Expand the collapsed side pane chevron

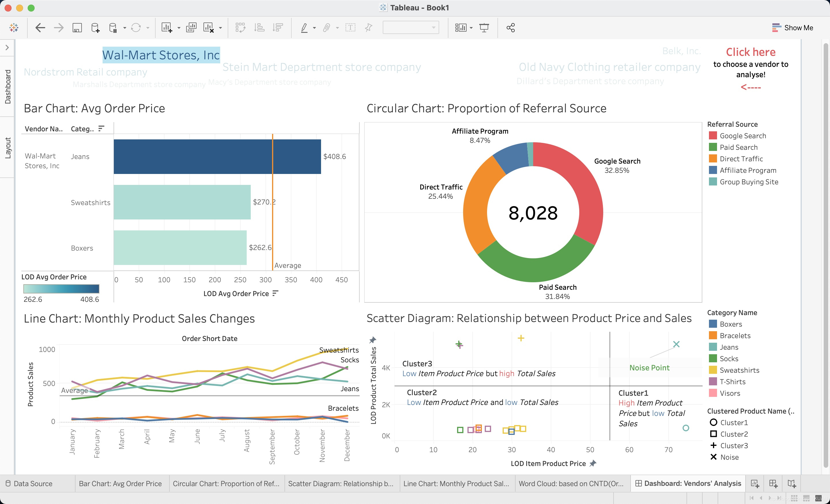pyautogui.click(x=7, y=48)
